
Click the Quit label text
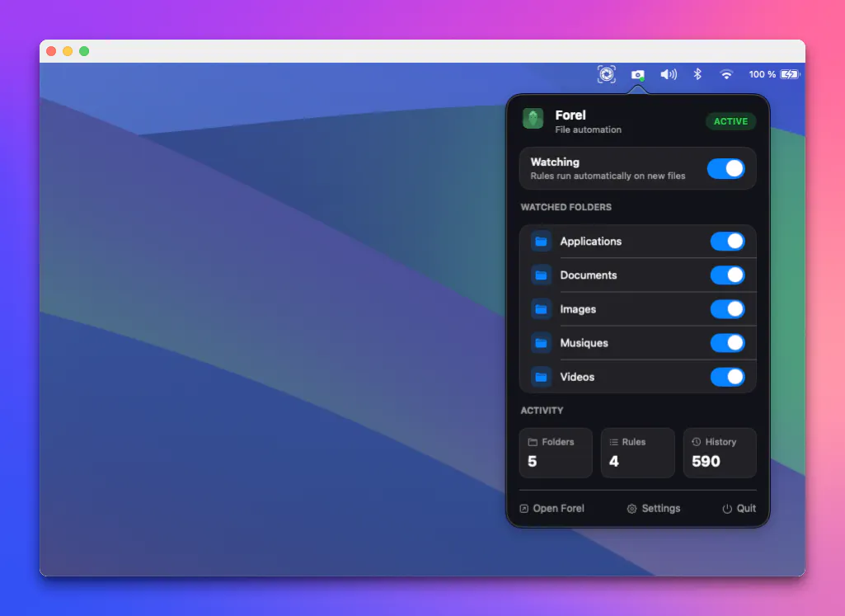746,509
